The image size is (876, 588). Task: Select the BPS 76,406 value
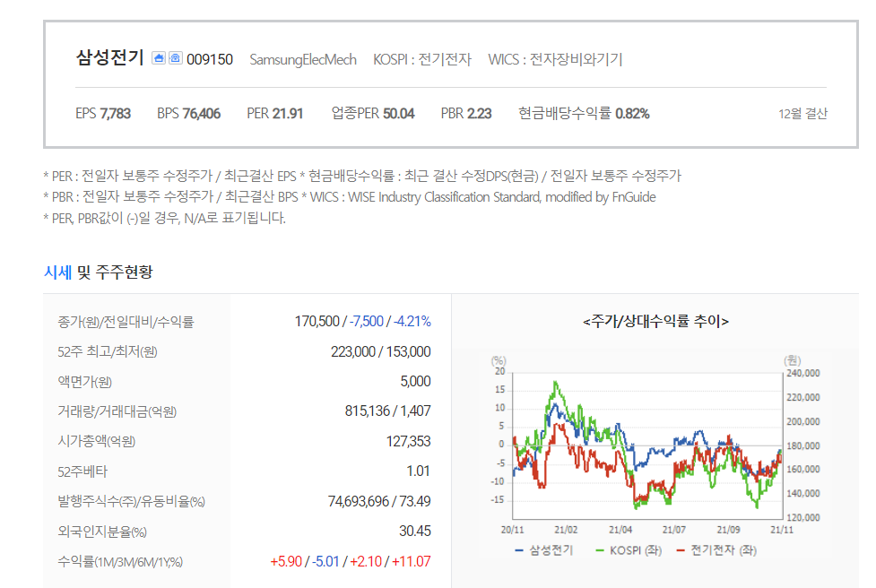pyautogui.click(x=189, y=113)
